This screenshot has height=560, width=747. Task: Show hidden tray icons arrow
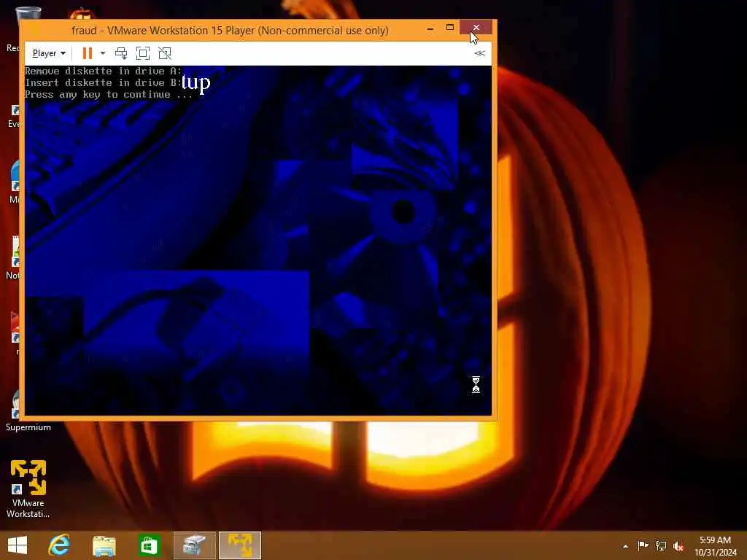[625, 546]
